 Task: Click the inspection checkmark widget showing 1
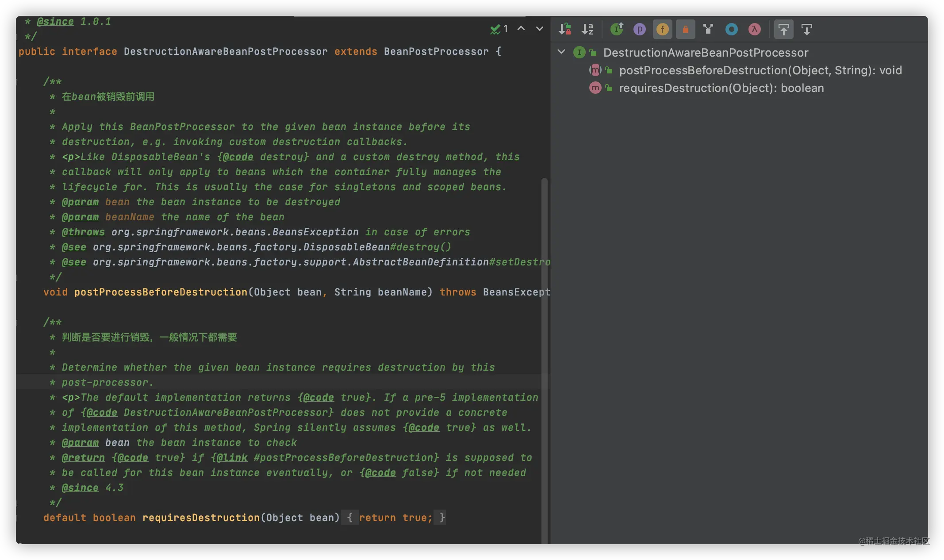[x=499, y=29]
